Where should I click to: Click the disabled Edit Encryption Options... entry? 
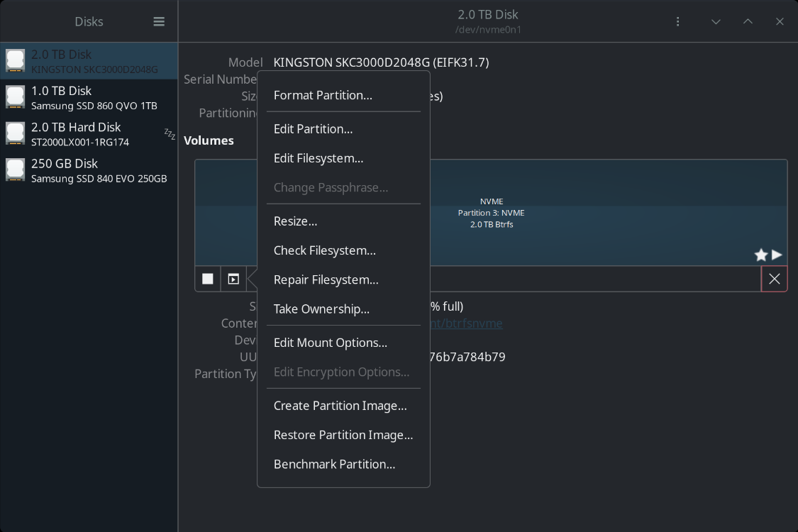343,372
